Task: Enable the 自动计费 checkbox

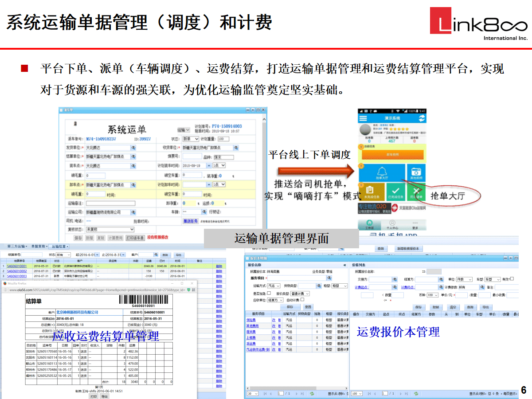Action: tap(302, 300)
